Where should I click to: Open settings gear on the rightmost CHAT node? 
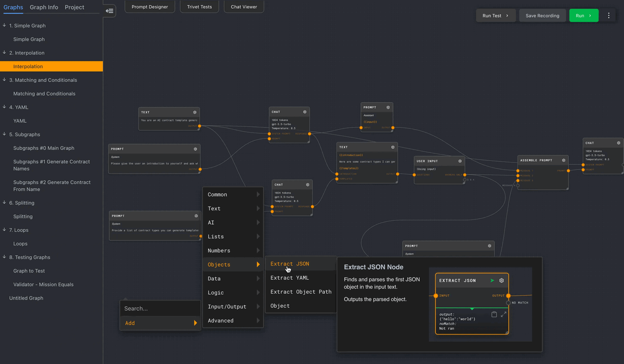(x=618, y=142)
